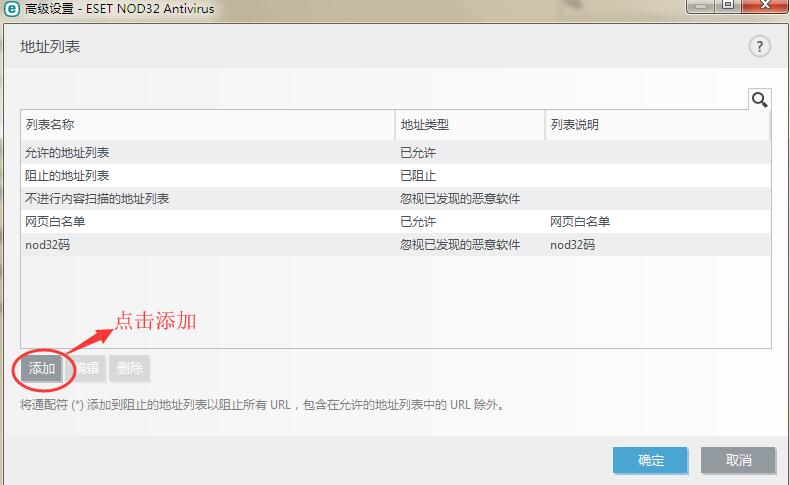Select the 允许的地址列表 row
The image size is (790, 485).
(x=396, y=152)
